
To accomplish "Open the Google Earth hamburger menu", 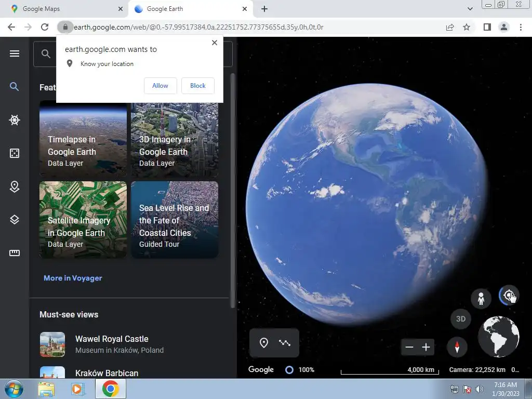I will (x=14, y=54).
